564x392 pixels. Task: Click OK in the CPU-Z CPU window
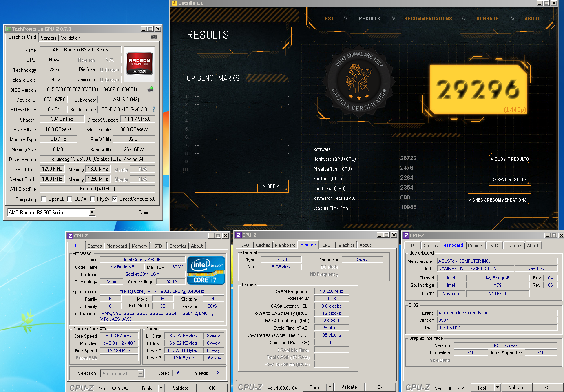click(x=212, y=388)
